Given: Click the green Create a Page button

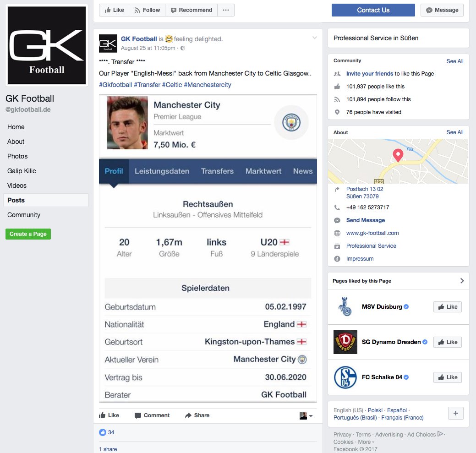Looking at the screenshot, I should point(28,234).
